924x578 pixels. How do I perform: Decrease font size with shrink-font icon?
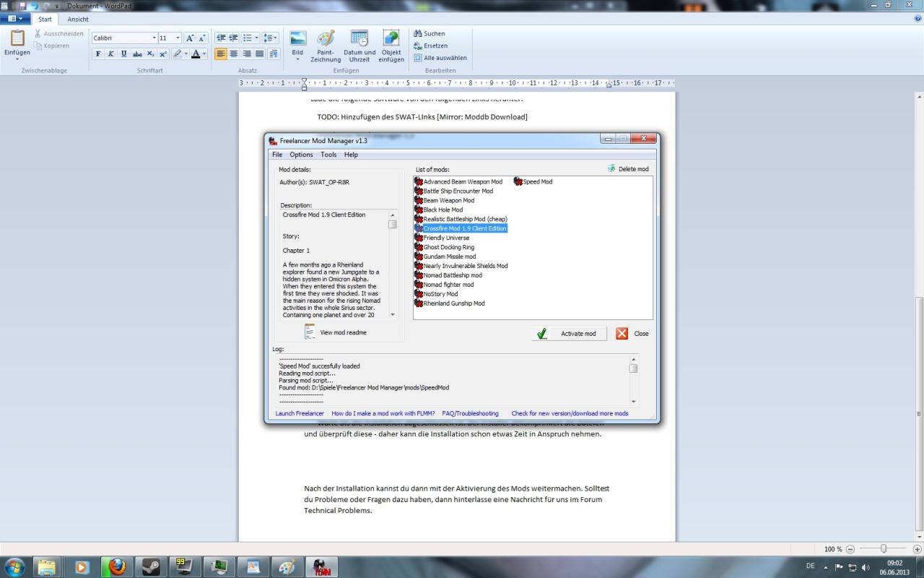click(202, 38)
